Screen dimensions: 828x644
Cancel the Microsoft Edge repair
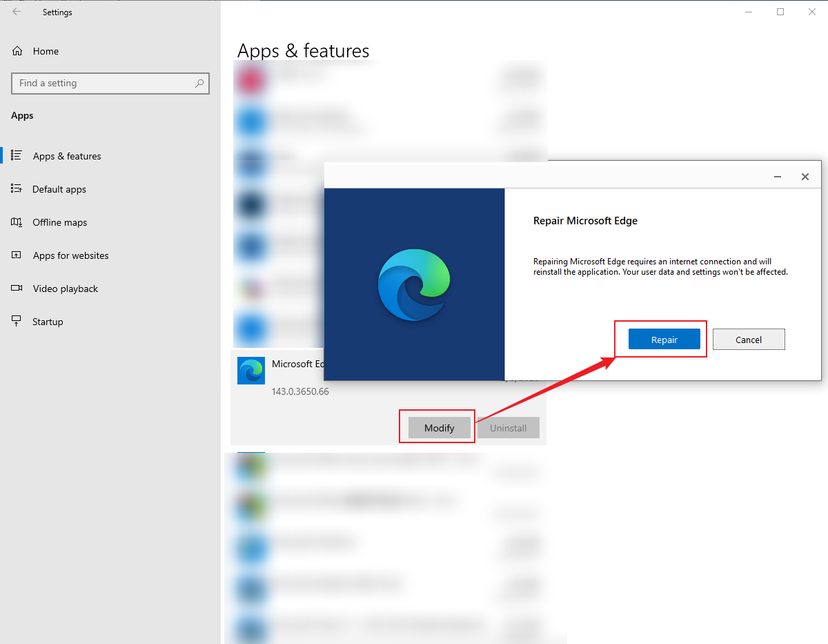pyautogui.click(x=749, y=339)
